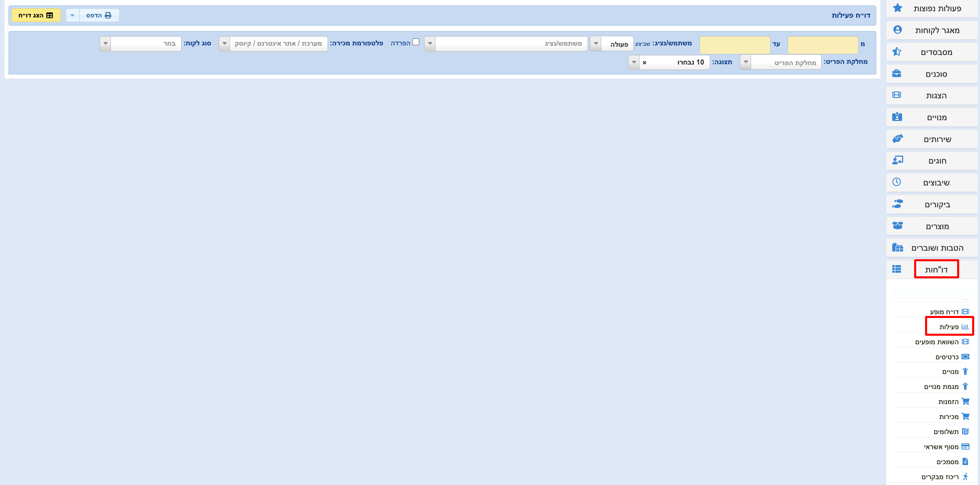This screenshot has height=485, width=980.
Task: Click the user circle icon beside מאגר לקוחות
Action: pyautogui.click(x=897, y=30)
